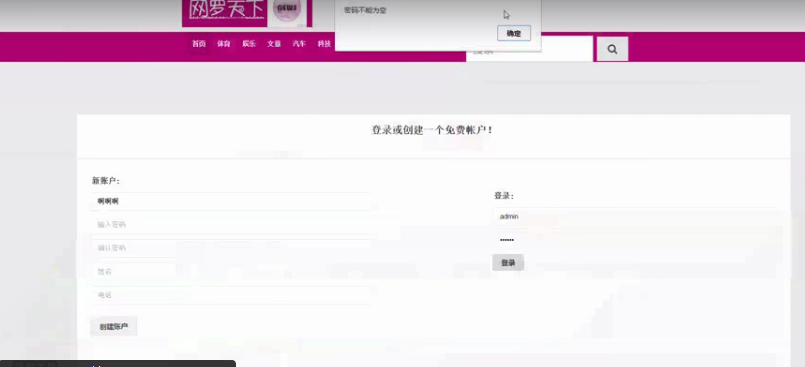Focus the login username field containing admin
The height and width of the screenshot is (367, 805).
634,217
